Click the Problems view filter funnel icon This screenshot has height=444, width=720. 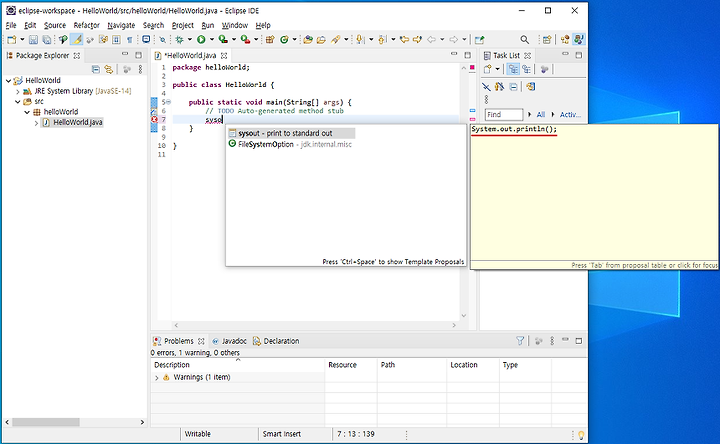520,341
